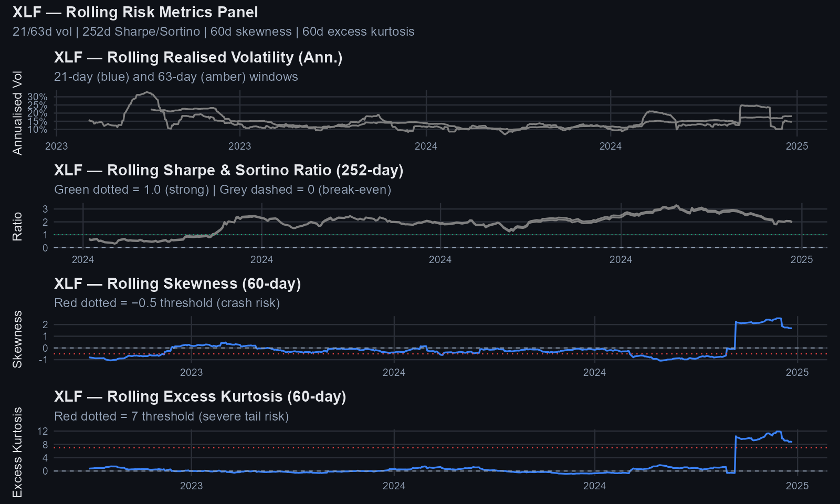Click the "-1" tick on the Skewness axis

(x=44, y=360)
